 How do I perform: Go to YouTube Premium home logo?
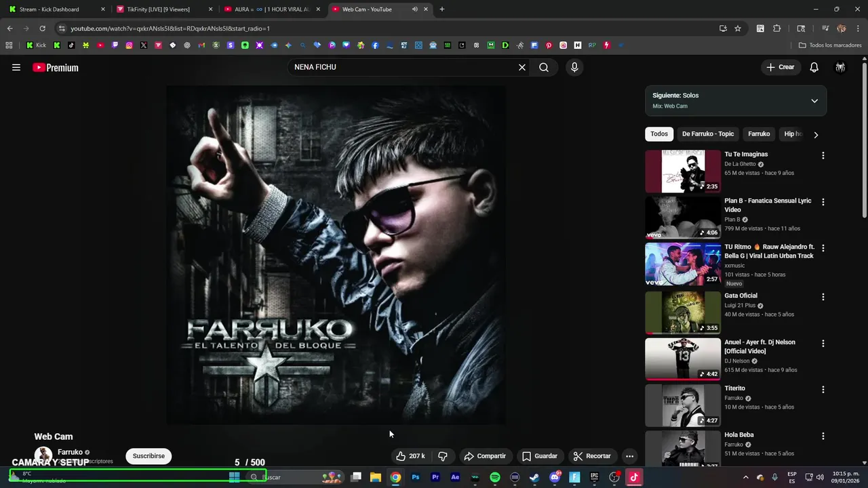(x=56, y=68)
